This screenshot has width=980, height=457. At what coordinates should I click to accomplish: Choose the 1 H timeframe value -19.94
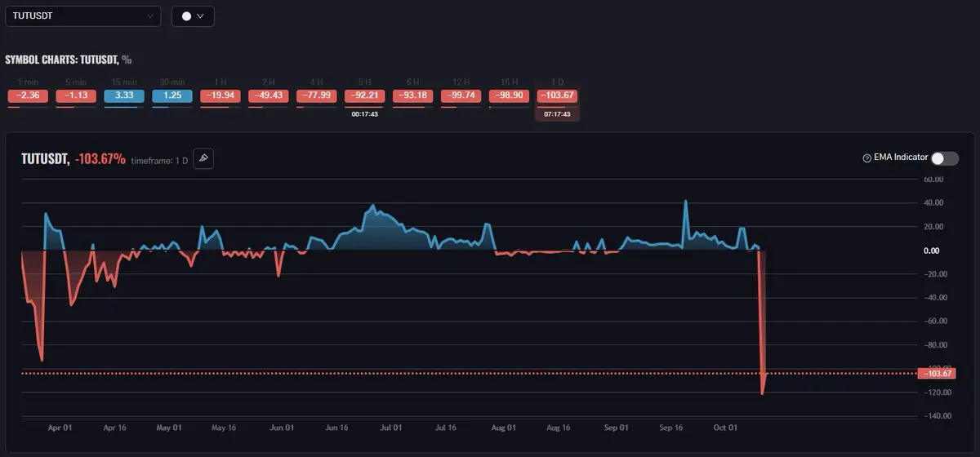[220, 95]
